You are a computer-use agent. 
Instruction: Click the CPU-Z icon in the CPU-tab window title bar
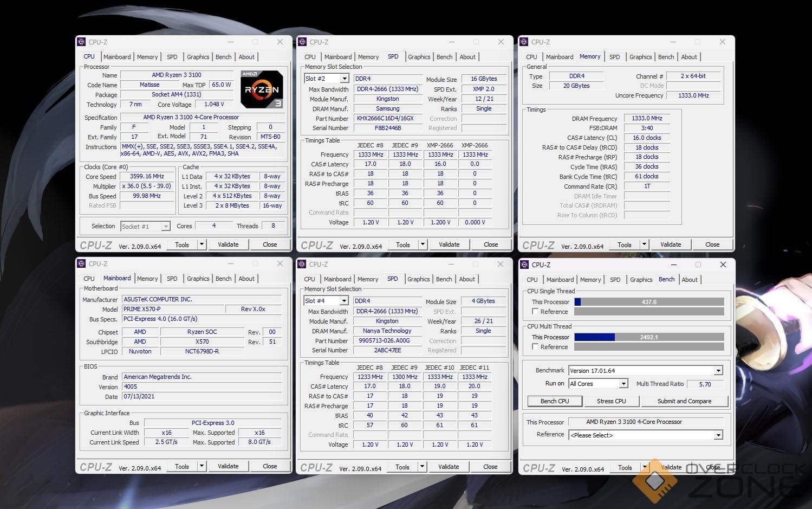81,42
